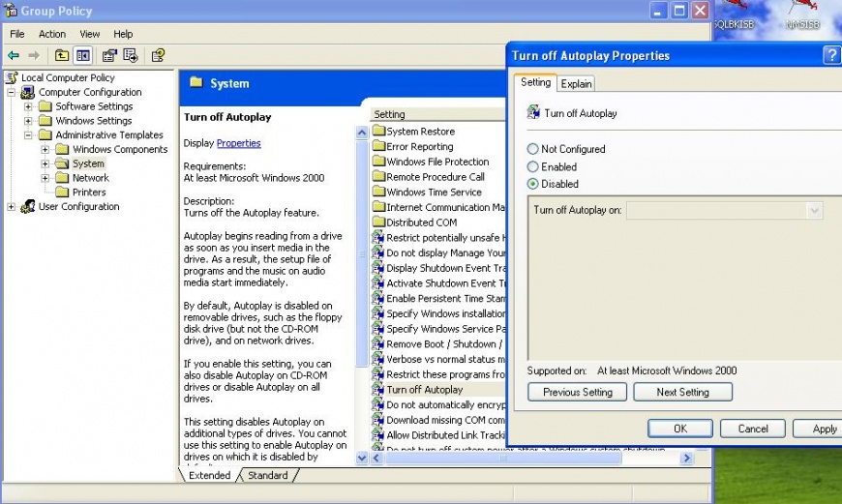Collapse the Computer Configuration node

point(12,92)
